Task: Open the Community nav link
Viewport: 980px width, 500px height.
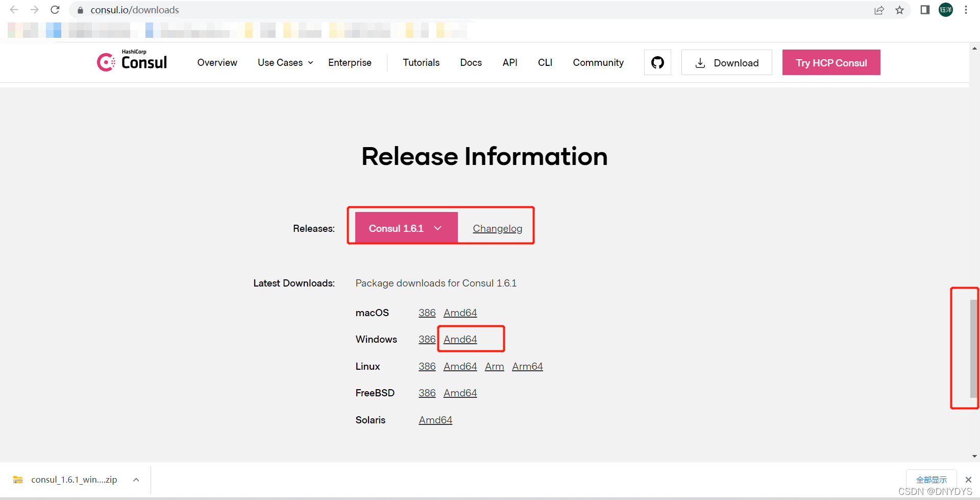Action: [x=598, y=62]
